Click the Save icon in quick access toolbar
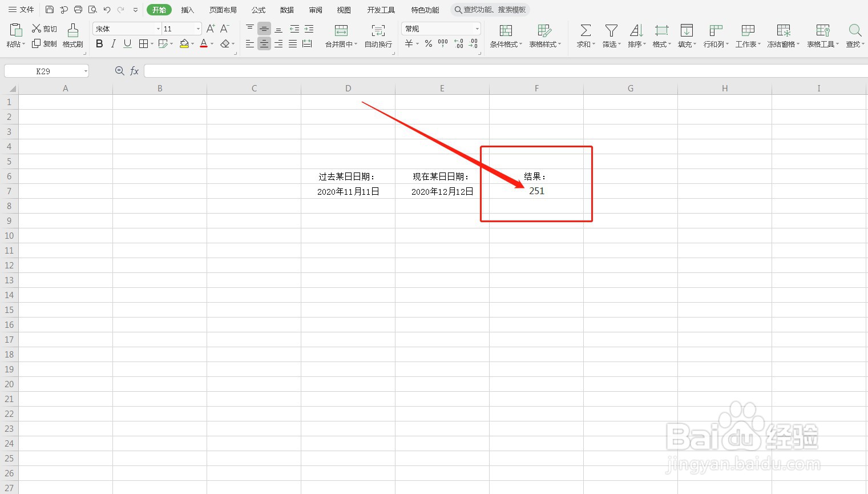 pos(50,10)
